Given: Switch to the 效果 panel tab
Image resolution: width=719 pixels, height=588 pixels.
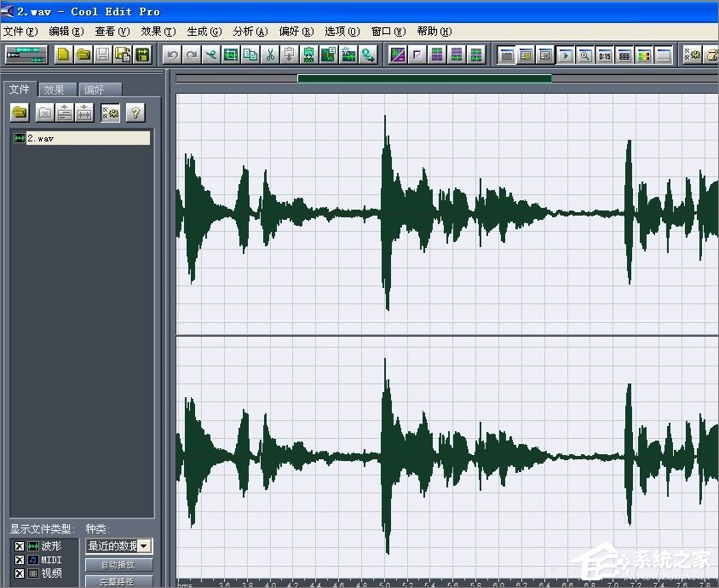Looking at the screenshot, I should (55, 89).
